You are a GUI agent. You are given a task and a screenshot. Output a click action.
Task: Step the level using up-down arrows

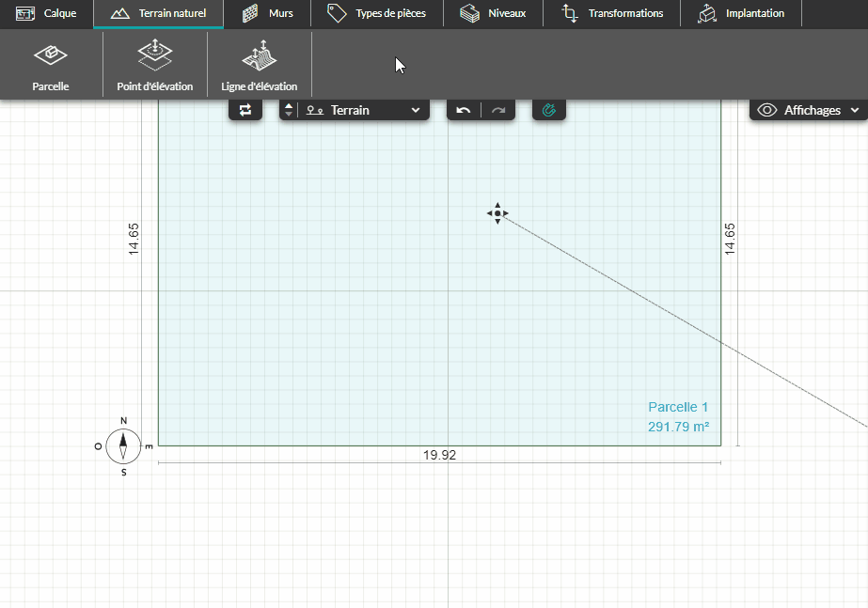289,110
